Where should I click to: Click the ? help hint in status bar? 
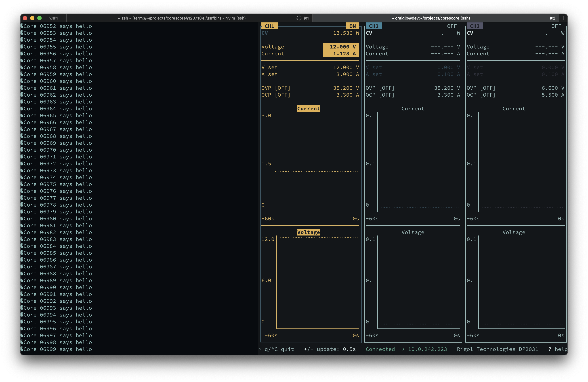click(558, 349)
